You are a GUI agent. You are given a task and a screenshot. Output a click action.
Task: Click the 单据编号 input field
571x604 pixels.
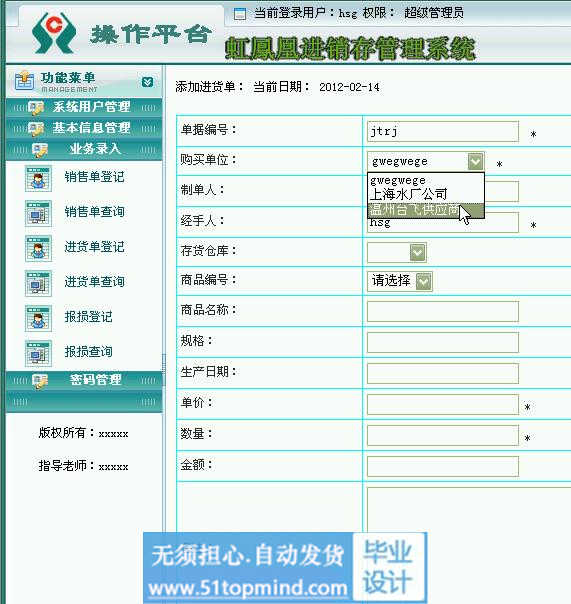[x=443, y=132]
